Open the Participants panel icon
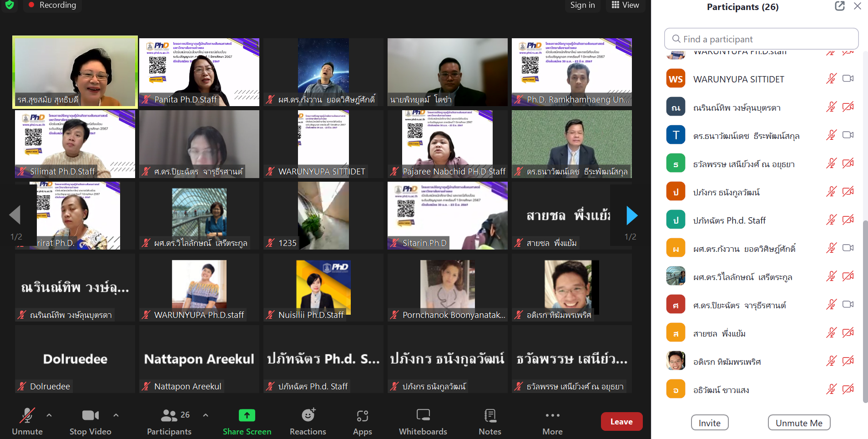This screenshot has width=868, height=439. tap(169, 415)
